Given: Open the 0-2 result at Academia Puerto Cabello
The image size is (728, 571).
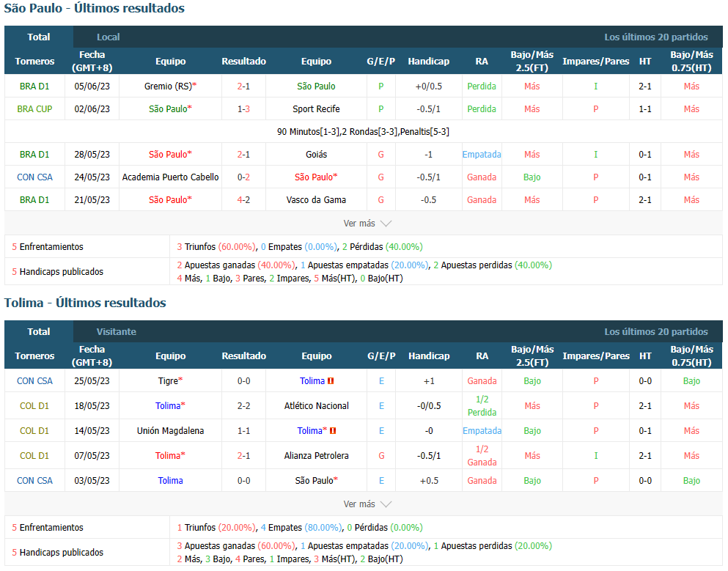Looking at the screenshot, I should (243, 177).
